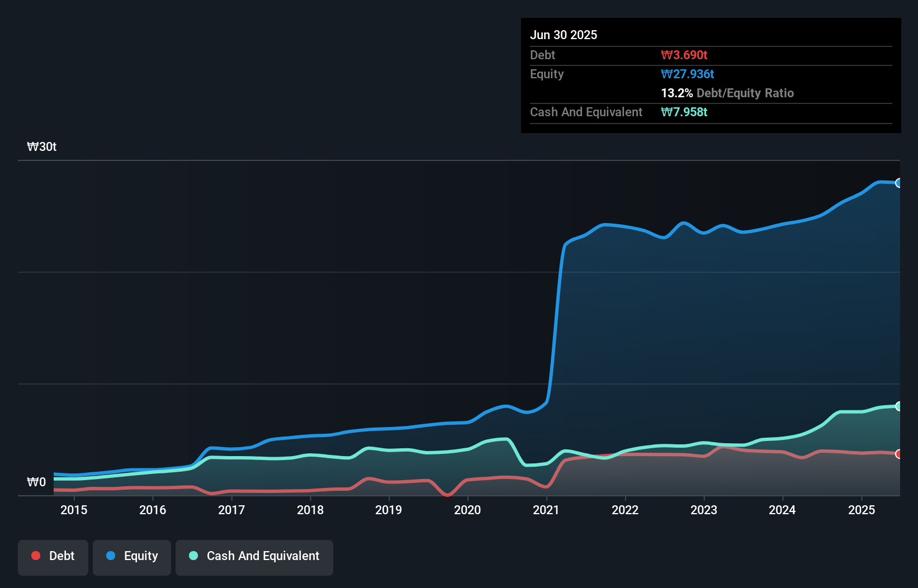918x588 pixels.
Task: Click the 2025 x-axis label
Action: point(862,510)
